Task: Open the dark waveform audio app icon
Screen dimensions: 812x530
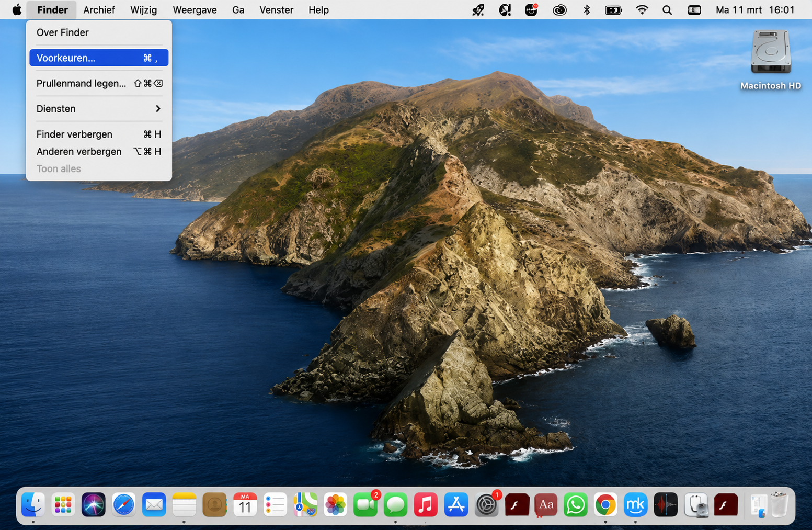Action: pos(666,505)
